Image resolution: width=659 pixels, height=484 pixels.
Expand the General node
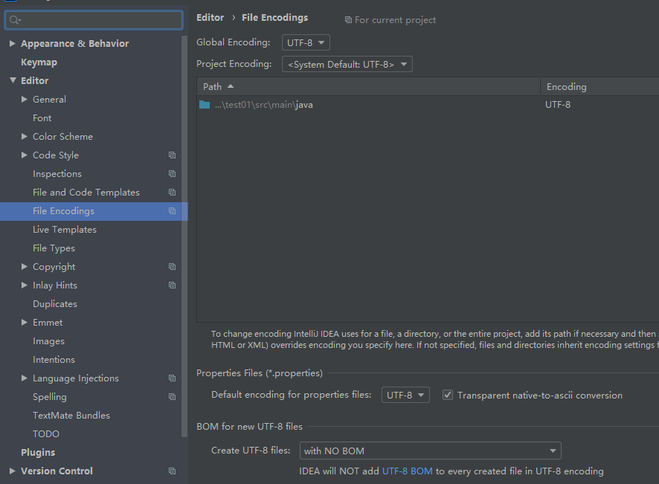[24, 99]
